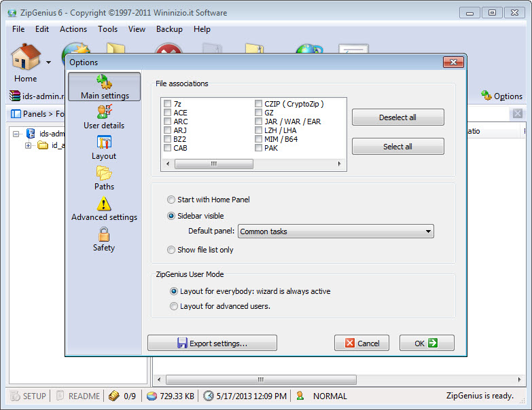Viewport: 532px width, 410px height.
Task: Click the Panels icon in the breadcrumb bar
Action: point(16,114)
